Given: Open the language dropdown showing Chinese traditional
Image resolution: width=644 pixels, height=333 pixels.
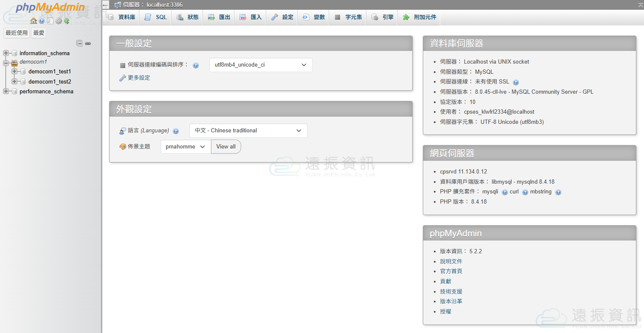Looking at the screenshot, I should pyautogui.click(x=248, y=131).
